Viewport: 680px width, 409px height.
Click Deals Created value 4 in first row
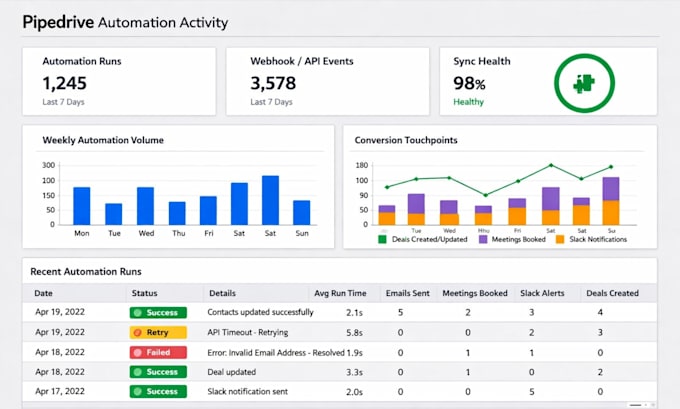click(600, 312)
